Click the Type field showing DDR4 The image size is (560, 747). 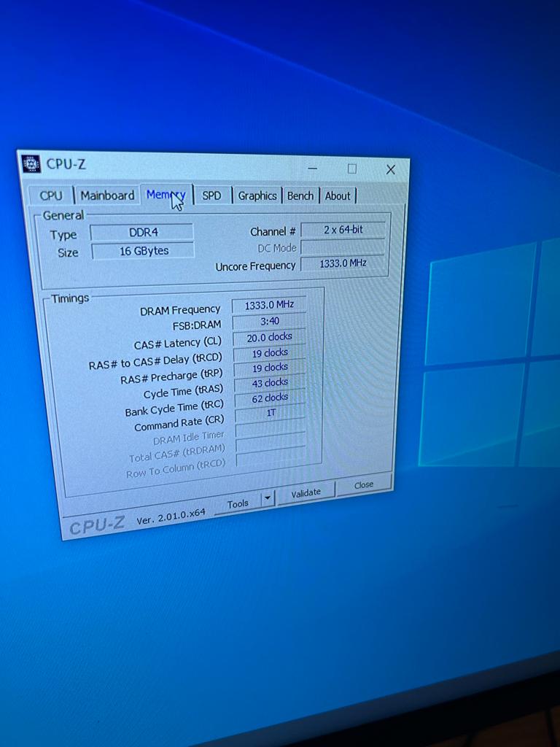tap(142, 233)
